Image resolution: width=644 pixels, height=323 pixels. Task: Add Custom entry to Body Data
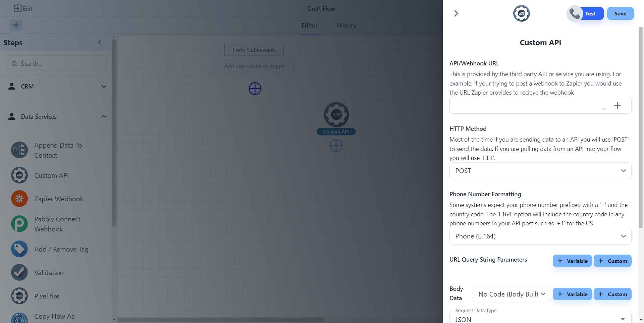pyautogui.click(x=612, y=294)
